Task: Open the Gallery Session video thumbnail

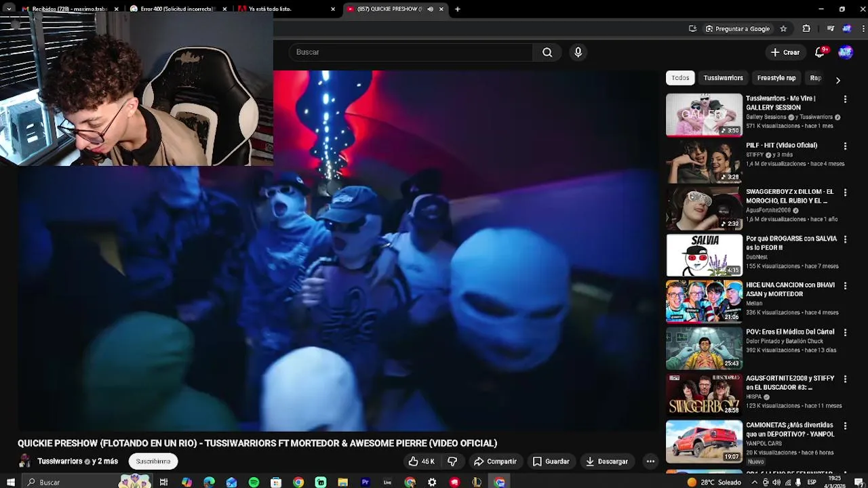Action: click(704, 115)
